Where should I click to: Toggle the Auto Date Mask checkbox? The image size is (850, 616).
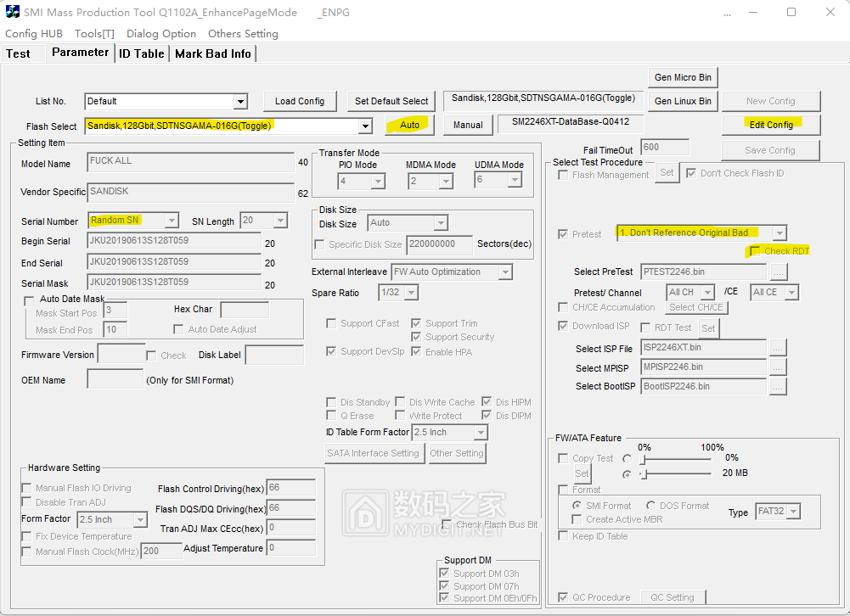pyautogui.click(x=29, y=300)
